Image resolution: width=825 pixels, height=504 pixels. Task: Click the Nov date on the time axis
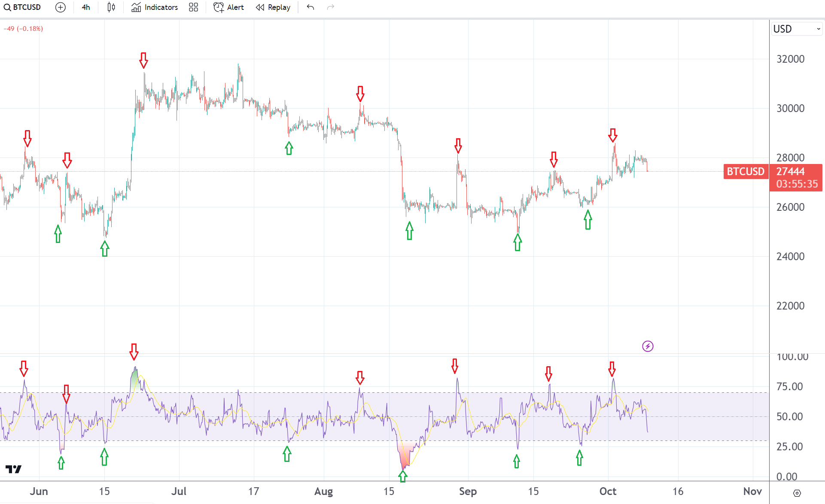click(752, 492)
